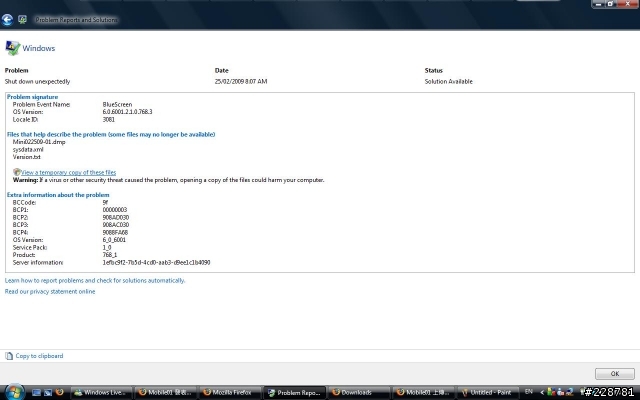The height and width of the screenshot is (400, 640).
Task: Select the Mini022509-01.dmp file name
Action: coord(39,142)
